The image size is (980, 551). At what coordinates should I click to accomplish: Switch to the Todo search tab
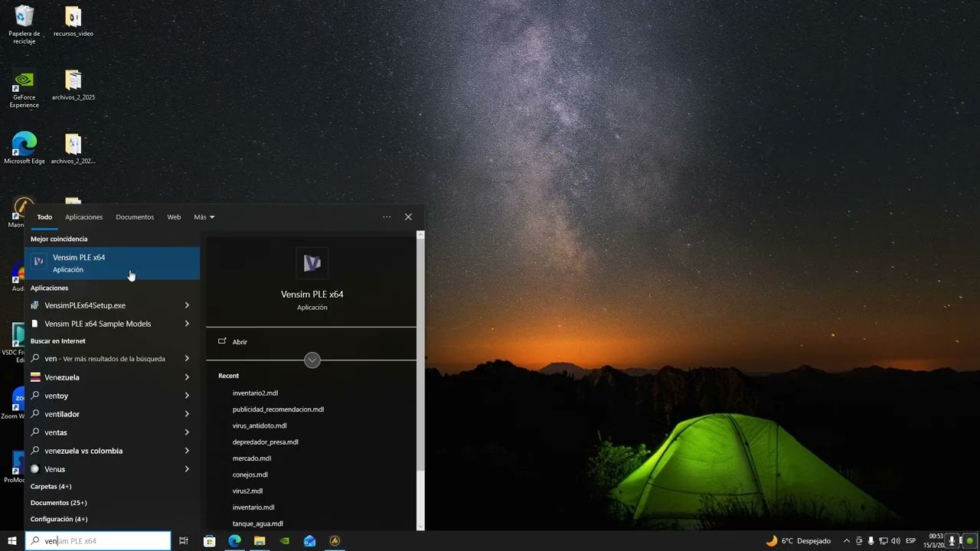click(x=44, y=217)
